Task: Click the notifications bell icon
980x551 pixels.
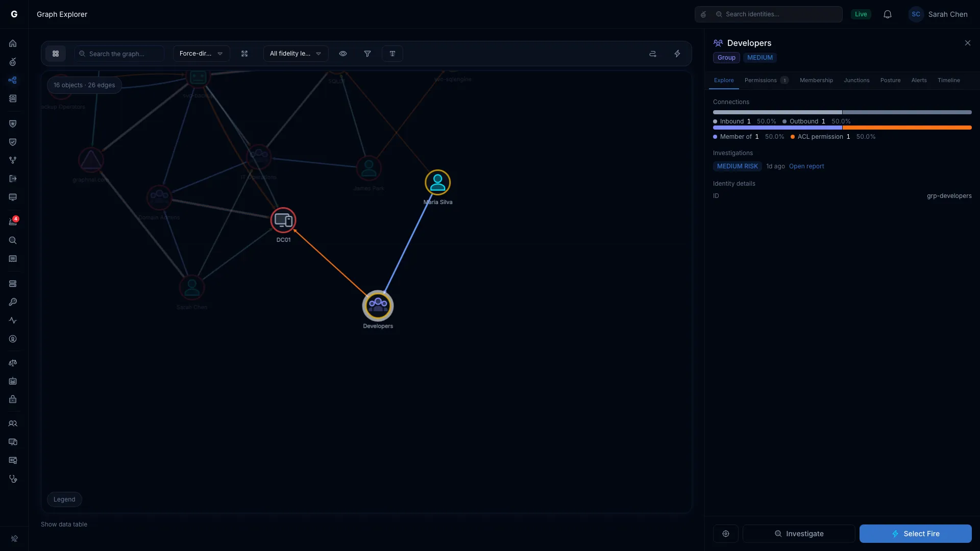Action: (x=888, y=14)
